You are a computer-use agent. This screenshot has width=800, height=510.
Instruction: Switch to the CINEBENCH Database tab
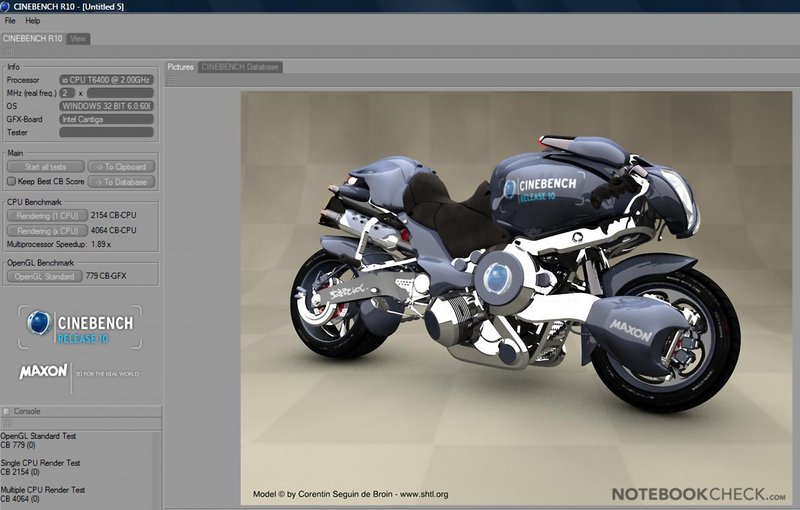click(x=240, y=67)
